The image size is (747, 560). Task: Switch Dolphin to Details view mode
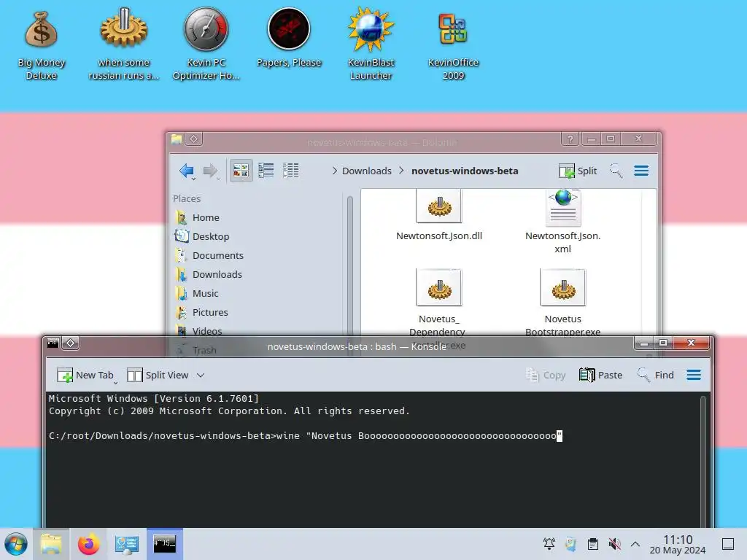pos(290,171)
